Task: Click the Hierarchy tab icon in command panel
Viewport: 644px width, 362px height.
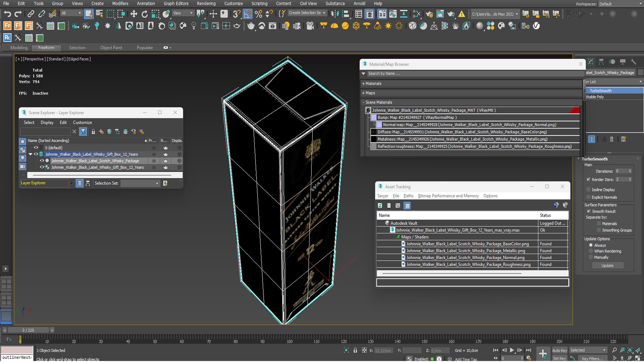Action: pos(601,62)
